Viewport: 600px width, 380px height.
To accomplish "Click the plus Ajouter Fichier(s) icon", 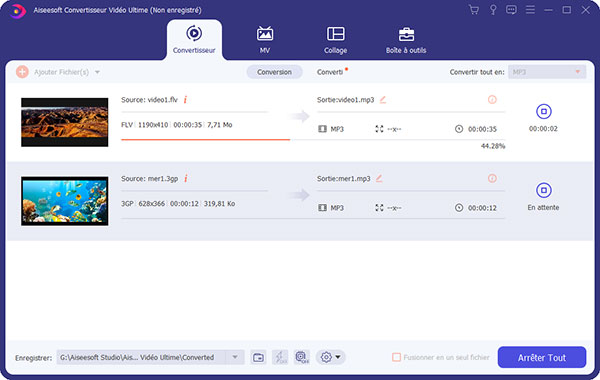I will coord(22,72).
